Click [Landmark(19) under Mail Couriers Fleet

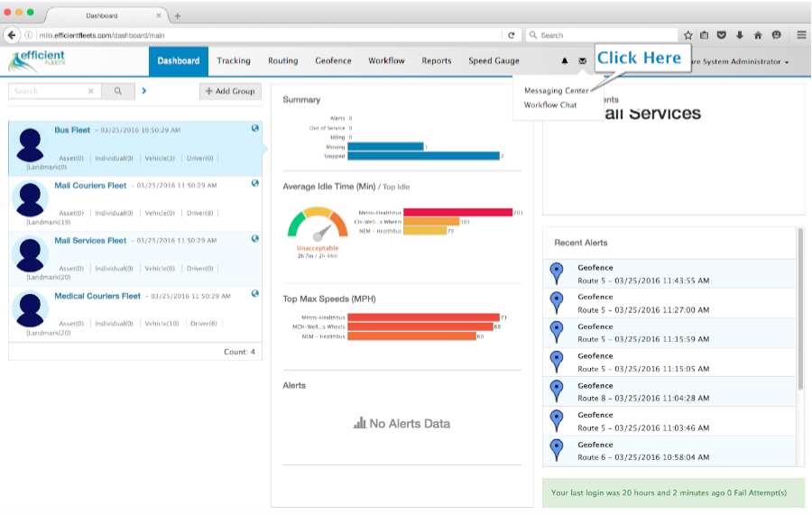(x=49, y=222)
